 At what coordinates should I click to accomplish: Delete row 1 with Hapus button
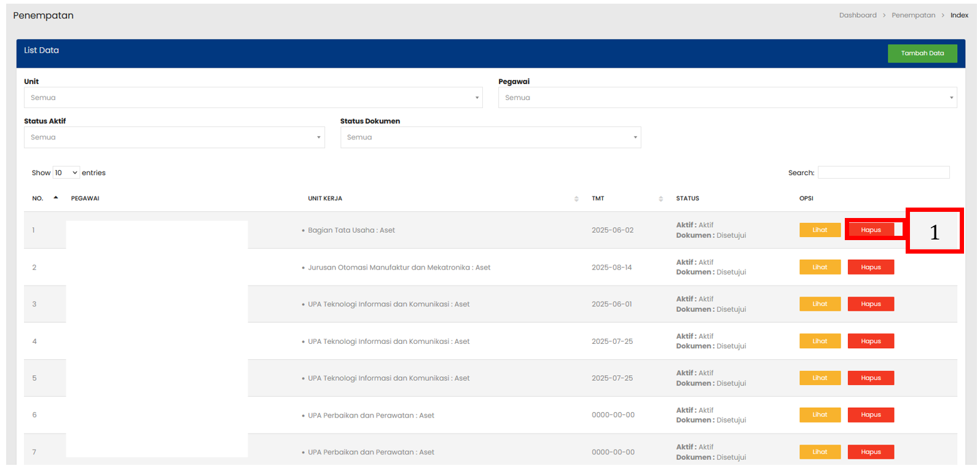[x=871, y=230]
